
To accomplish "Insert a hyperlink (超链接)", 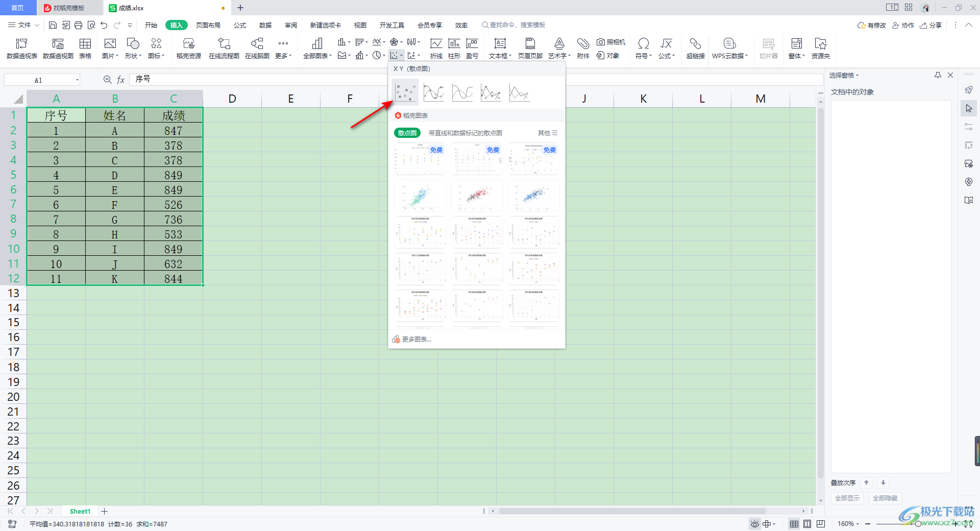I will [x=696, y=49].
